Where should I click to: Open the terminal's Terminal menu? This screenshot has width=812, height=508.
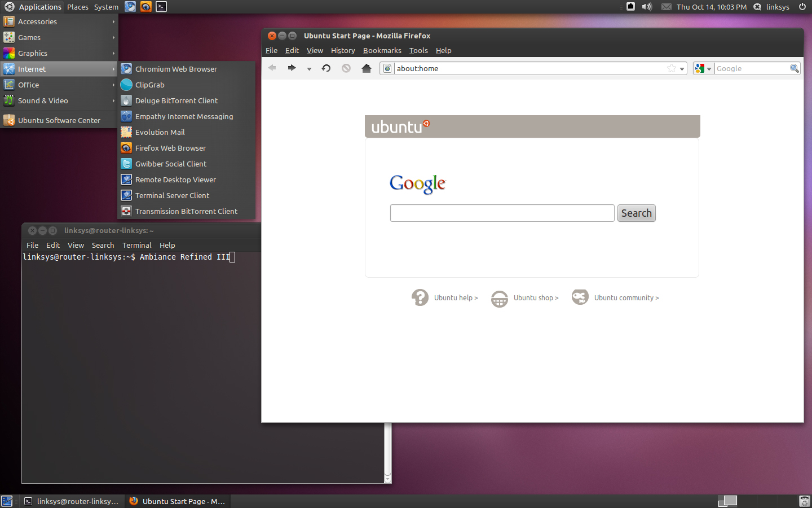[136, 245]
